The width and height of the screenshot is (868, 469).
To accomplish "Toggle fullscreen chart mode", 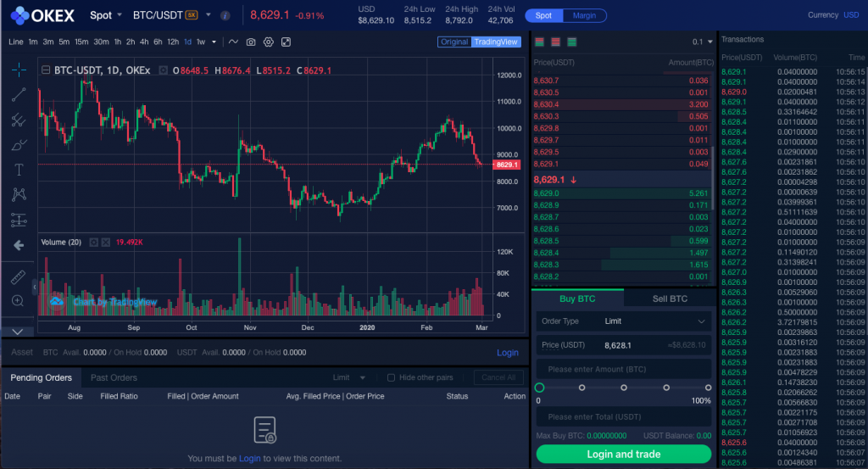I will pyautogui.click(x=287, y=42).
